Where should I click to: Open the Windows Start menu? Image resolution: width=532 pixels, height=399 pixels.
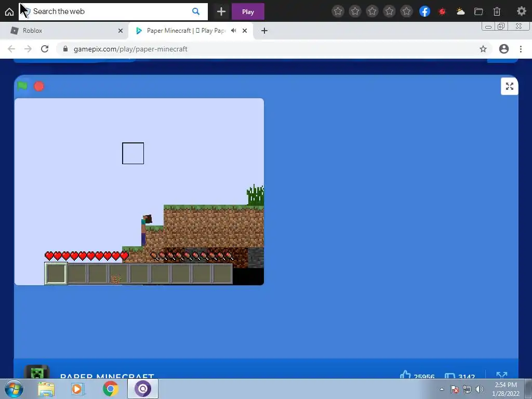[14, 389]
